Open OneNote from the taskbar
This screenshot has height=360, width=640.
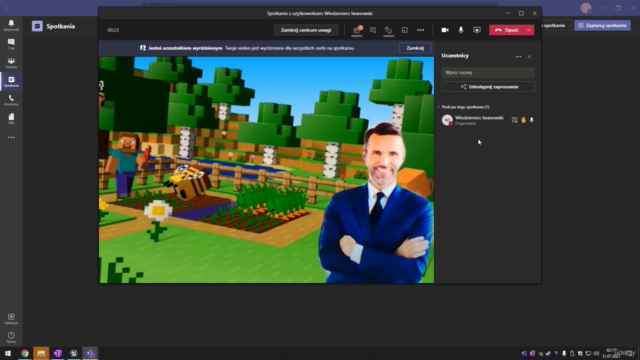tap(58, 353)
